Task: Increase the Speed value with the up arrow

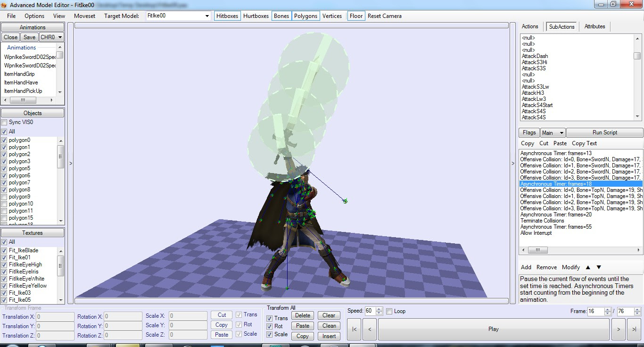Action: pyautogui.click(x=379, y=309)
